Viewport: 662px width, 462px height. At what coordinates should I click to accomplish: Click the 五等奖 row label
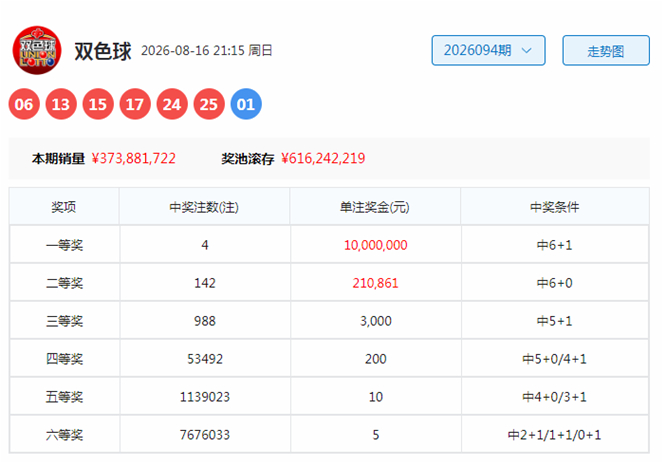pos(64,397)
